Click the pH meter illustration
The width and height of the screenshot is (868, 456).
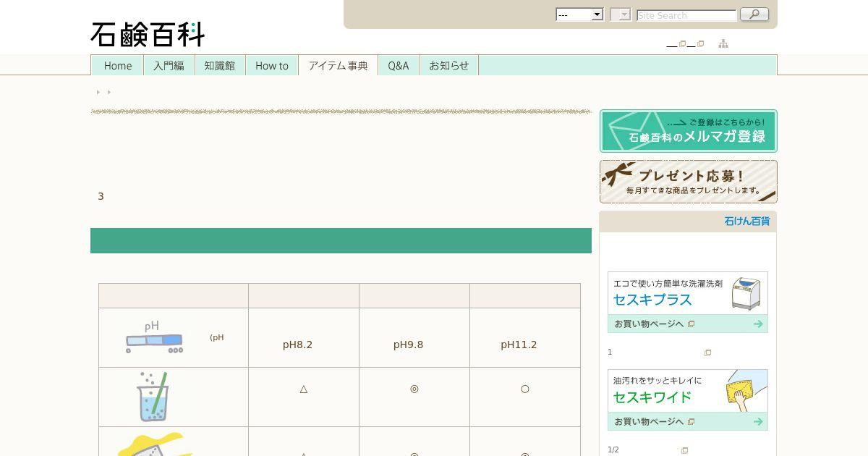pyautogui.click(x=154, y=337)
